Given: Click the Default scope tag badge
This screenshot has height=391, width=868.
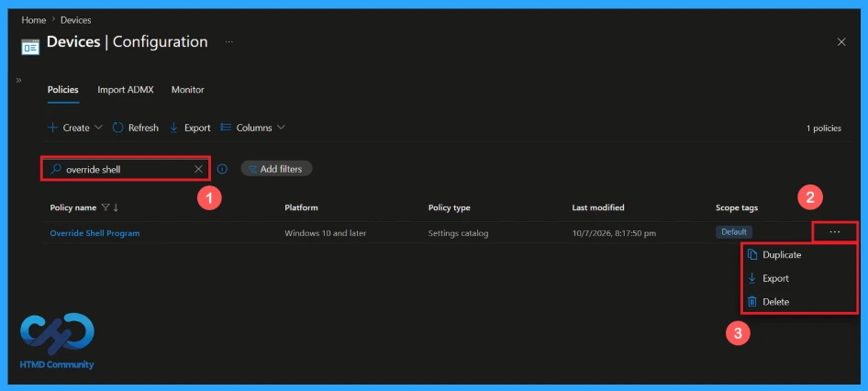Looking at the screenshot, I should coord(733,232).
